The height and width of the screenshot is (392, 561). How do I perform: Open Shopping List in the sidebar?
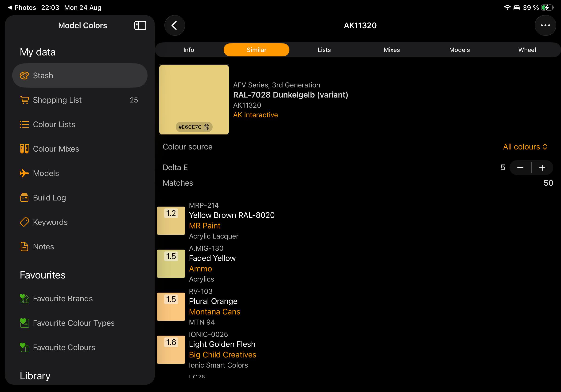[x=80, y=100]
